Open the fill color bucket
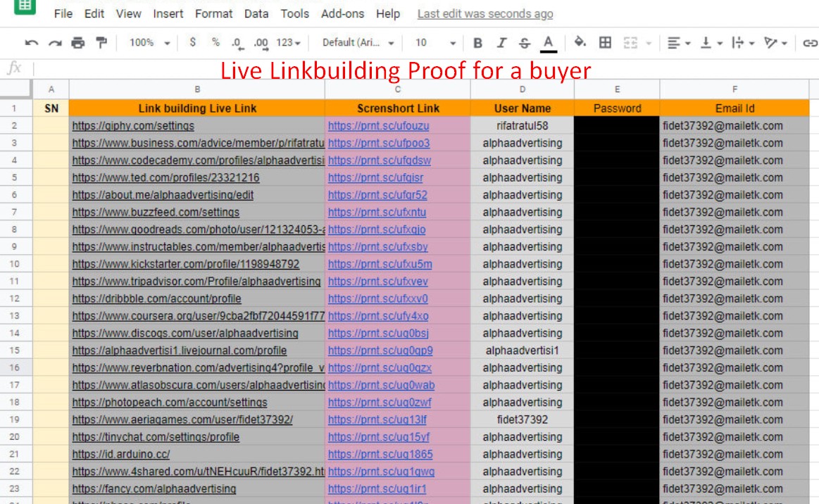This screenshot has width=819, height=504. pos(580,42)
